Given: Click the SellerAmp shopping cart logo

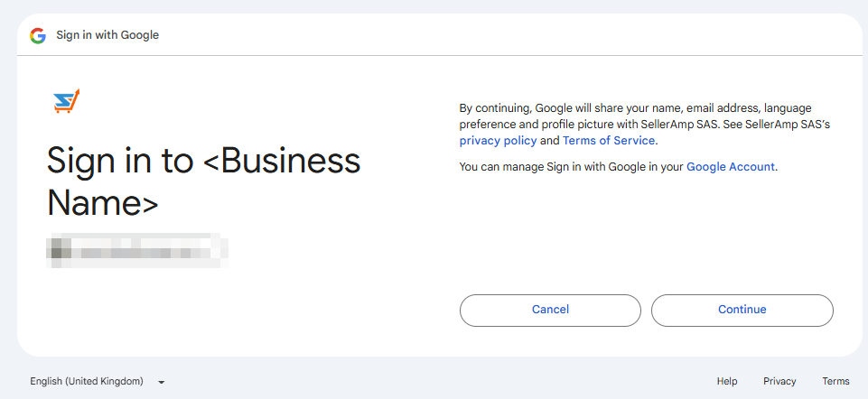Looking at the screenshot, I should [x=67, y=101].
